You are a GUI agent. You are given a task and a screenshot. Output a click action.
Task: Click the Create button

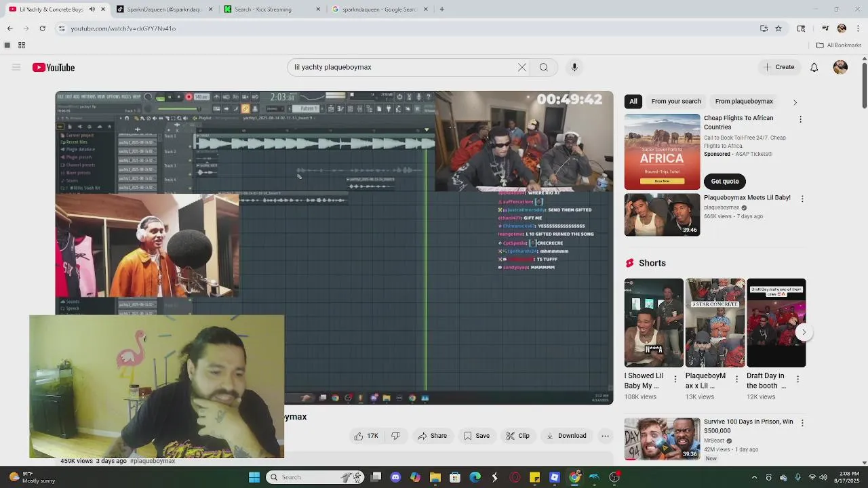(x=778, y=67)
